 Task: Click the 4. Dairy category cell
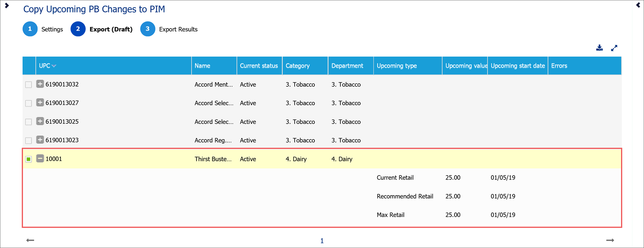296,159
